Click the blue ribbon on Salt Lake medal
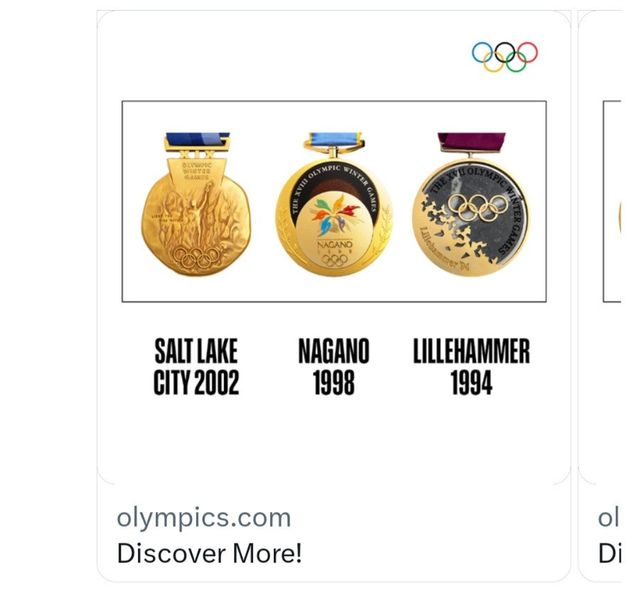 point(197,141)
